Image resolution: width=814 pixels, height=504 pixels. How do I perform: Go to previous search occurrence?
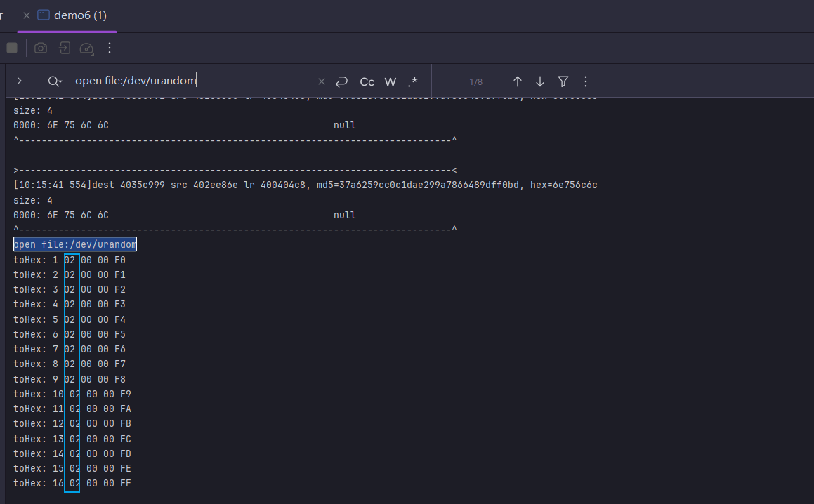517,81
